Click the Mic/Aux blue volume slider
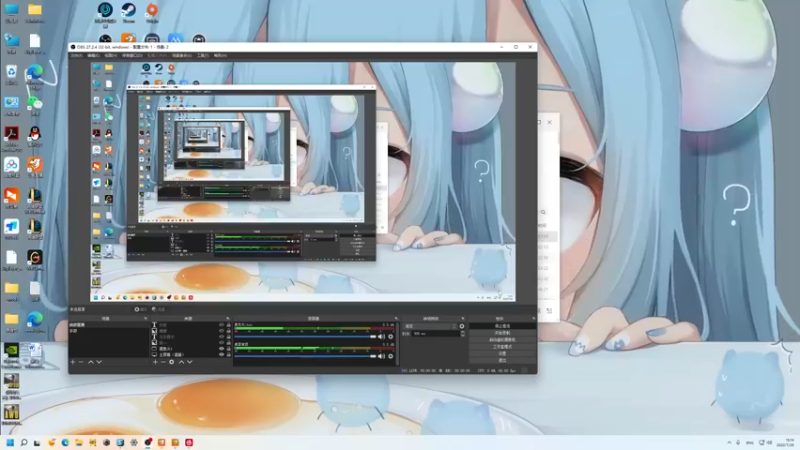The height and width of the screenshot is (450, 800). click(x=305, y=337)
